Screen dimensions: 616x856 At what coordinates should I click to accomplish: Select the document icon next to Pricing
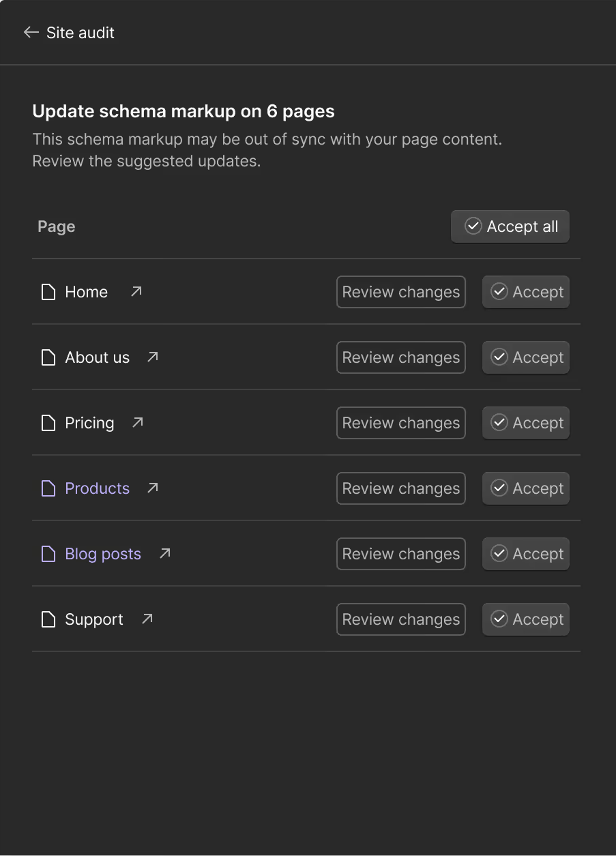48,422
